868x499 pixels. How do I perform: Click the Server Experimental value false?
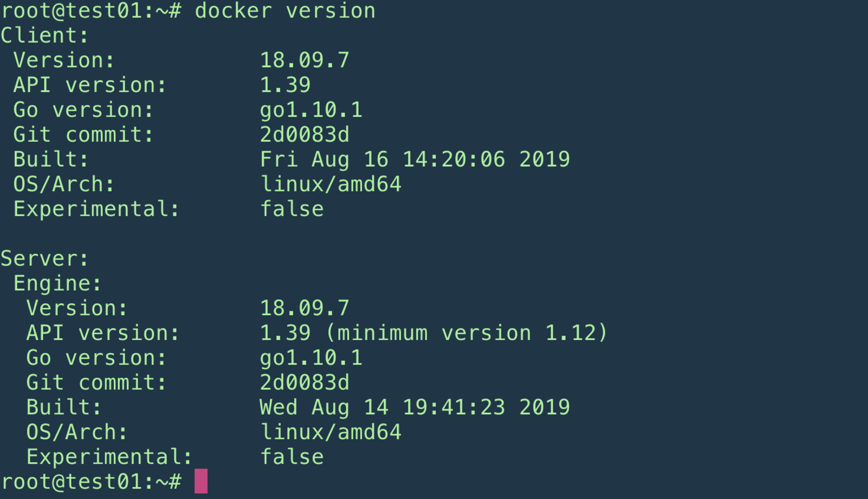pos(292,457)
